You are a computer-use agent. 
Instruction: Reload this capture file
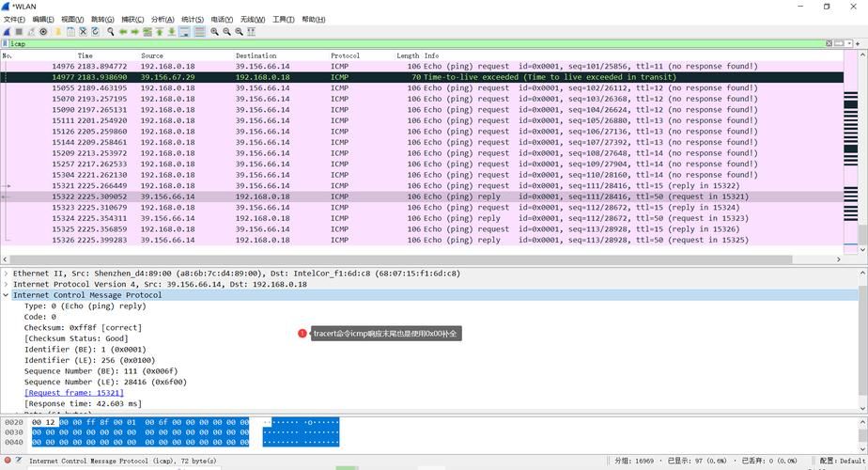[95, 32]
